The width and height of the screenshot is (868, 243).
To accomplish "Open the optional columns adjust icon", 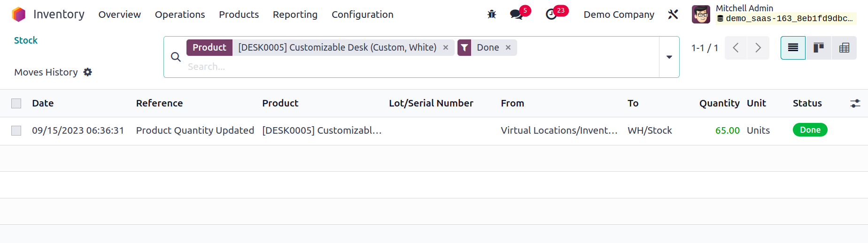I will [855, 103].
